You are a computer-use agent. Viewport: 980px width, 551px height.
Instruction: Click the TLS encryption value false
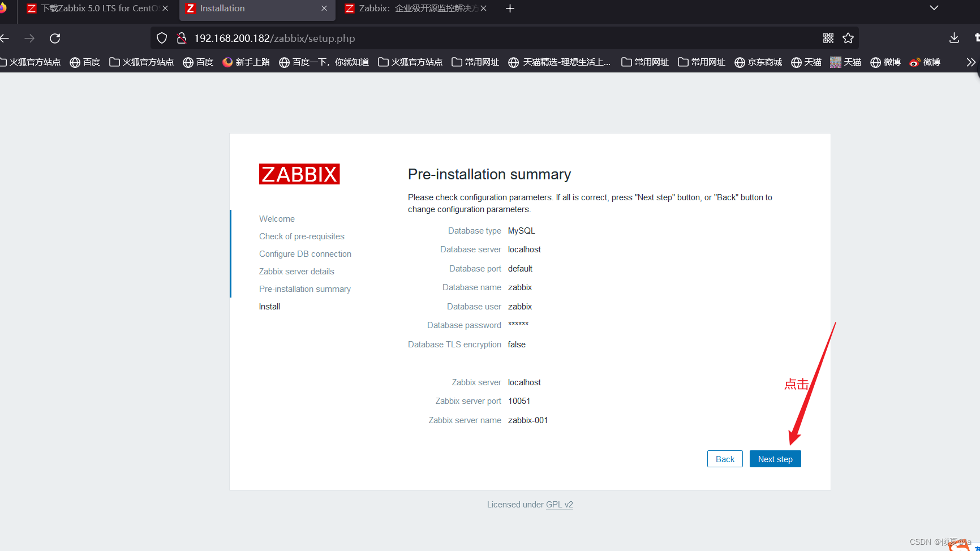517,345
